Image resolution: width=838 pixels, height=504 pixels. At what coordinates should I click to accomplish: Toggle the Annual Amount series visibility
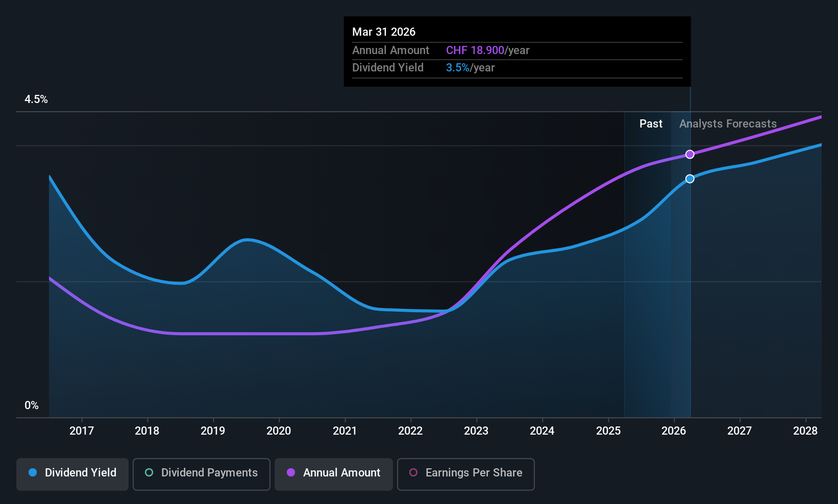click(333, 473)
